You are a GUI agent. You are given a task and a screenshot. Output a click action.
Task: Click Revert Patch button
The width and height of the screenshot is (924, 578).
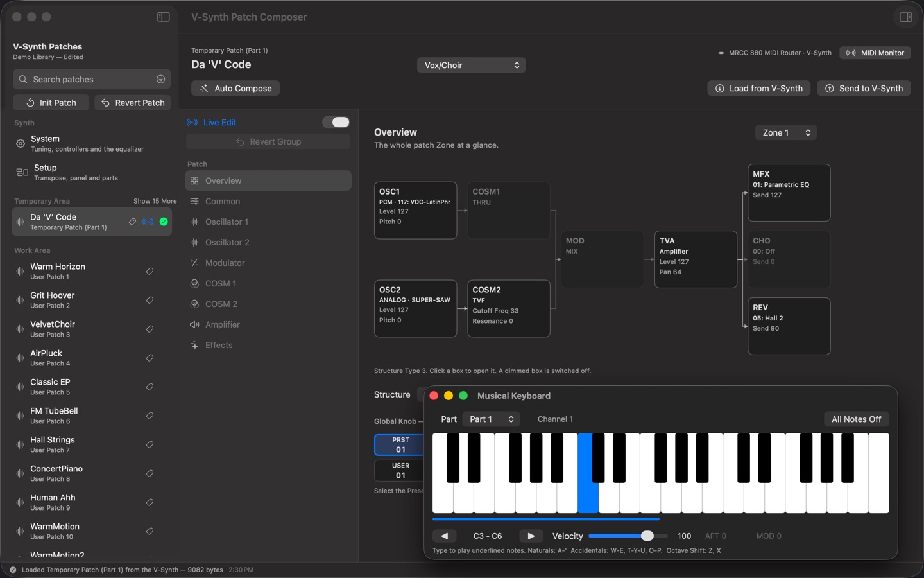(133, 103)
